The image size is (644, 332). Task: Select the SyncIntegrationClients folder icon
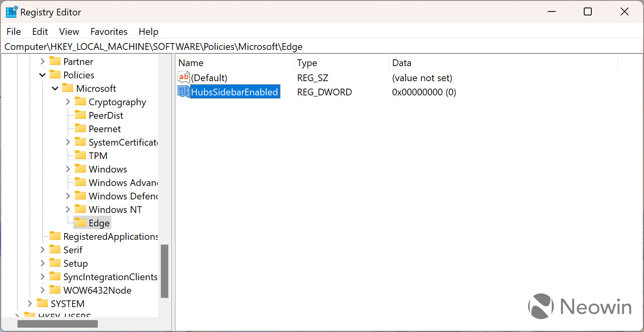click(x=55, y=276)
